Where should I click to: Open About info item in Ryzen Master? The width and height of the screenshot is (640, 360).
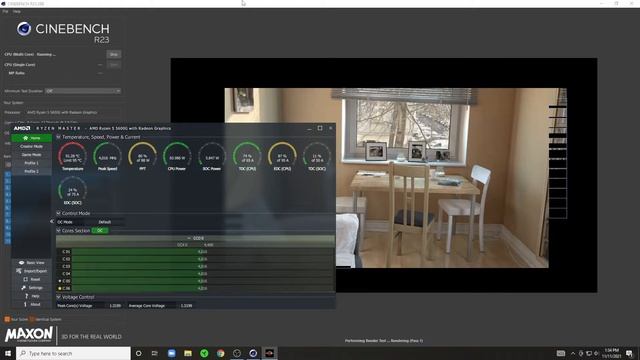(x=25, y=304)
